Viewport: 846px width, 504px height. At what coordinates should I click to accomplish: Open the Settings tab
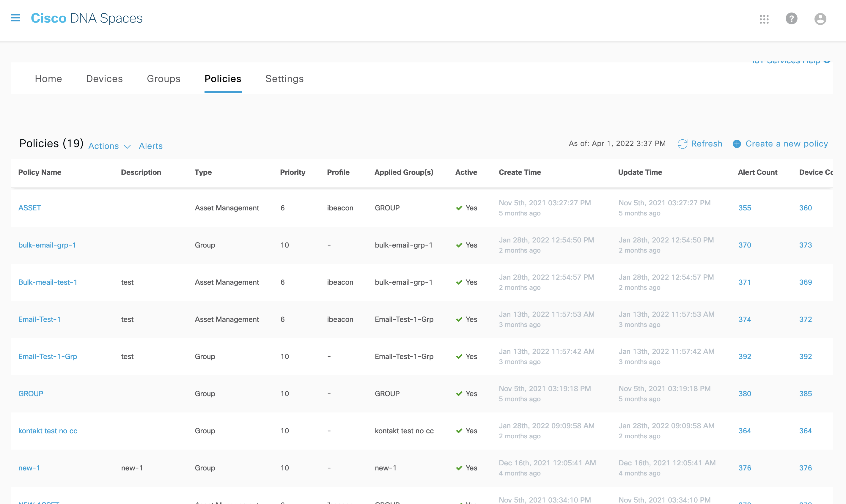tap(284, 79)
